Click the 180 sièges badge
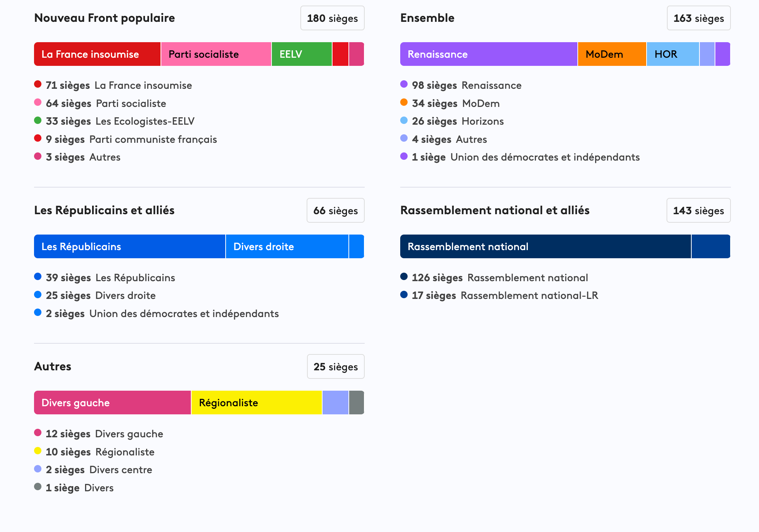The width and height of the screenshot is (759, 532). tap(333, 18)
